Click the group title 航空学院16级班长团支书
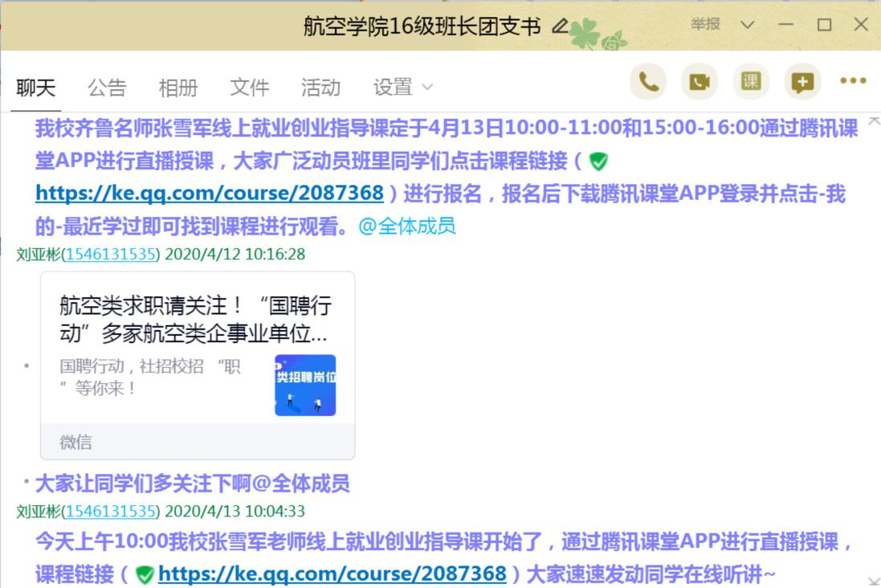The width and height of the screenshot is (881, 588). coord(422,26)
